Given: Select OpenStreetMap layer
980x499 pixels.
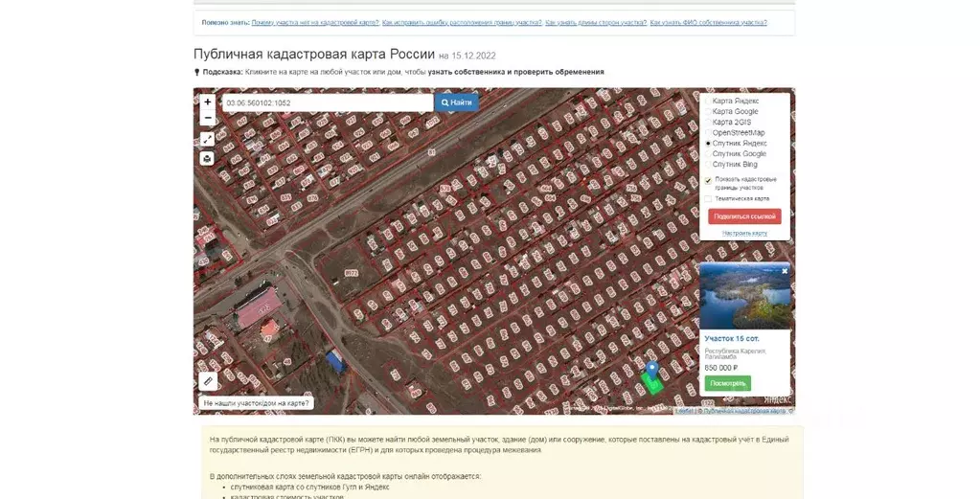Looking at the screenshot, I should [x=735, y=132].
